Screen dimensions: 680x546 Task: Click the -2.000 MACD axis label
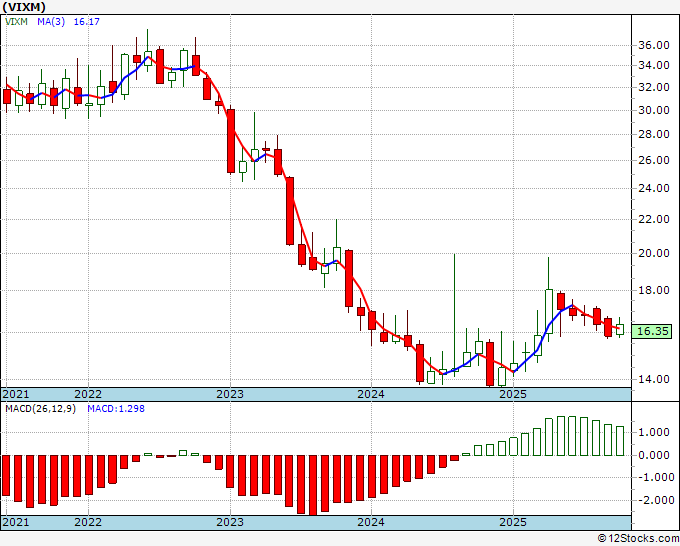[653, 501]
